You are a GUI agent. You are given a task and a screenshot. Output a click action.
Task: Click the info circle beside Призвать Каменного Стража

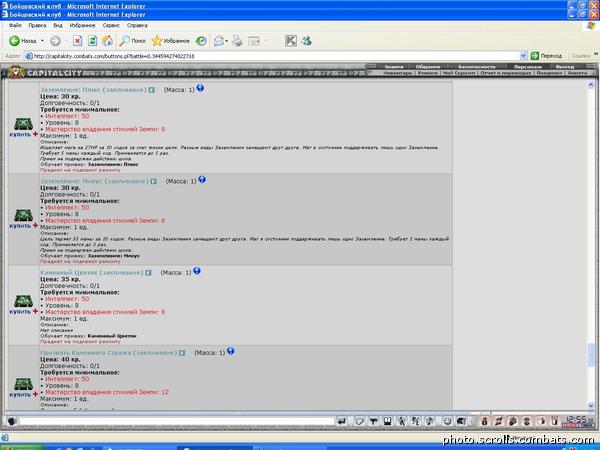[x=230, y=351]
